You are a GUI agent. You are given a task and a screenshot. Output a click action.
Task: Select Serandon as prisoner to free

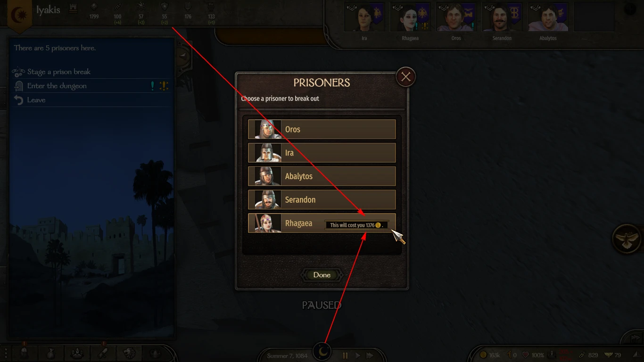click(322, 200)
